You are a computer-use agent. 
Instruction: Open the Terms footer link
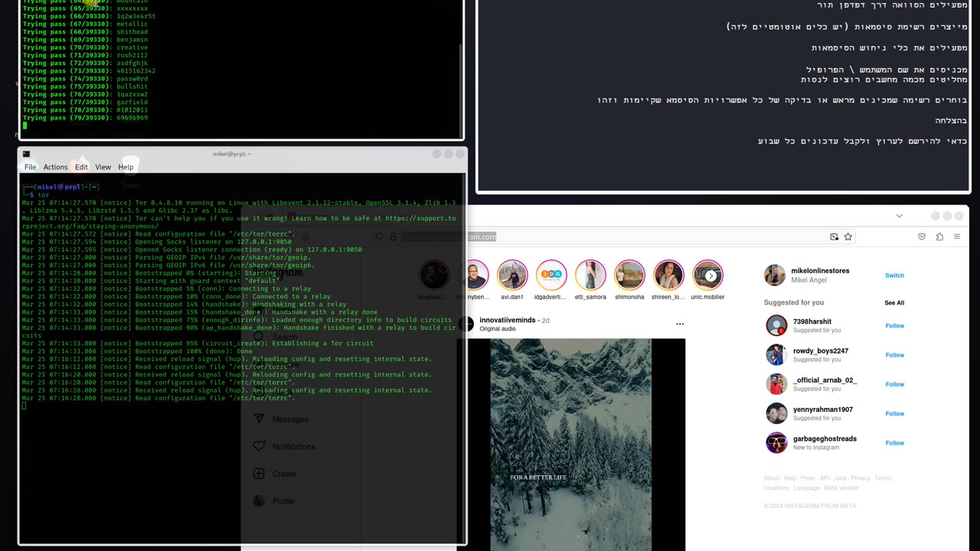click(x=883, y=478)
